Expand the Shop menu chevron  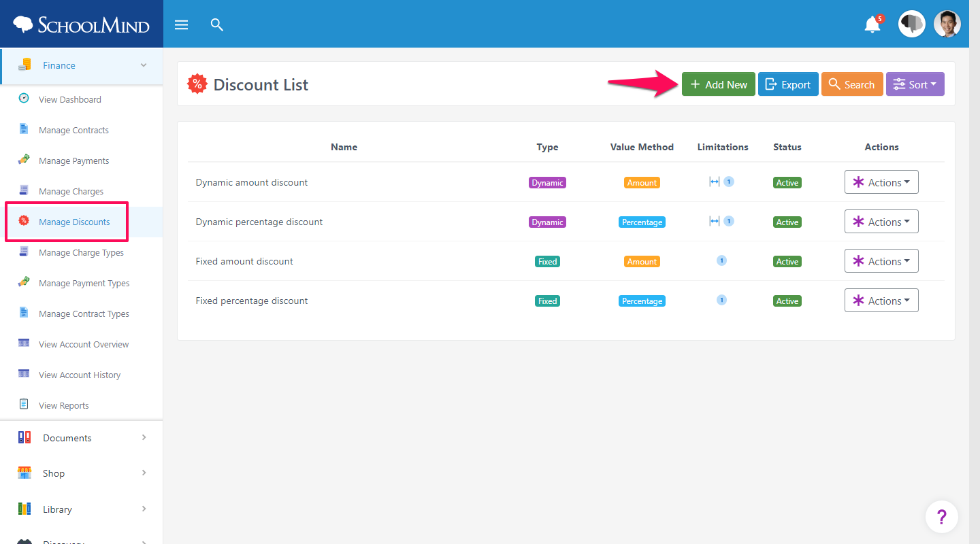pyautogui.click(x=144, y=473)
